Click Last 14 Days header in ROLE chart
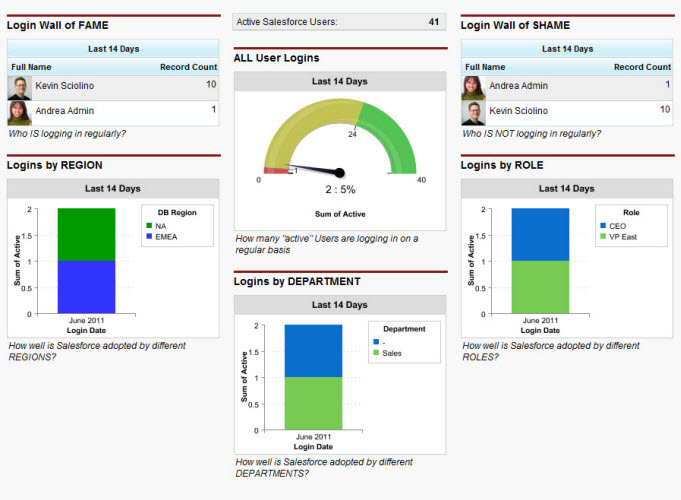This screenshot has height=500, width=681. [x=566, y=189]
